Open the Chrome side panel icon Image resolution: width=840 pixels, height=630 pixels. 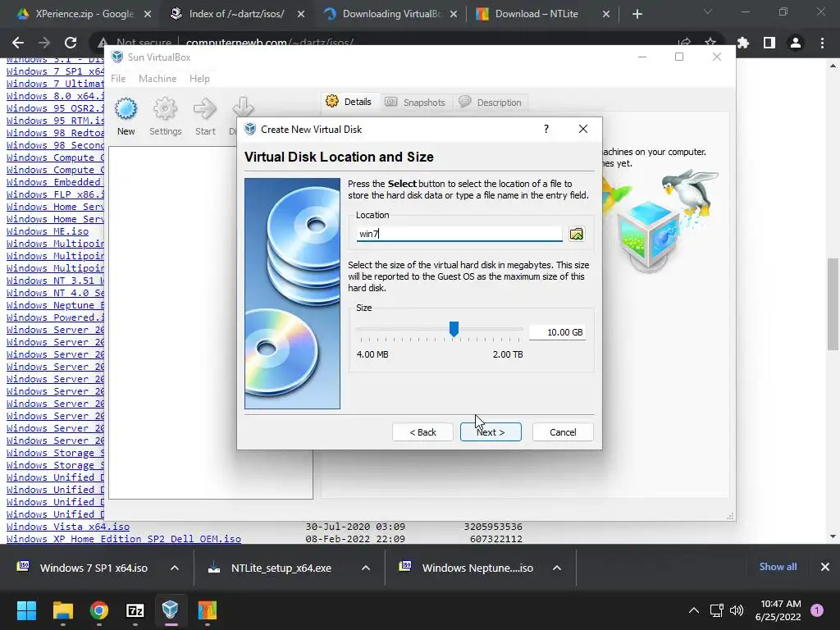pos(769,43)
